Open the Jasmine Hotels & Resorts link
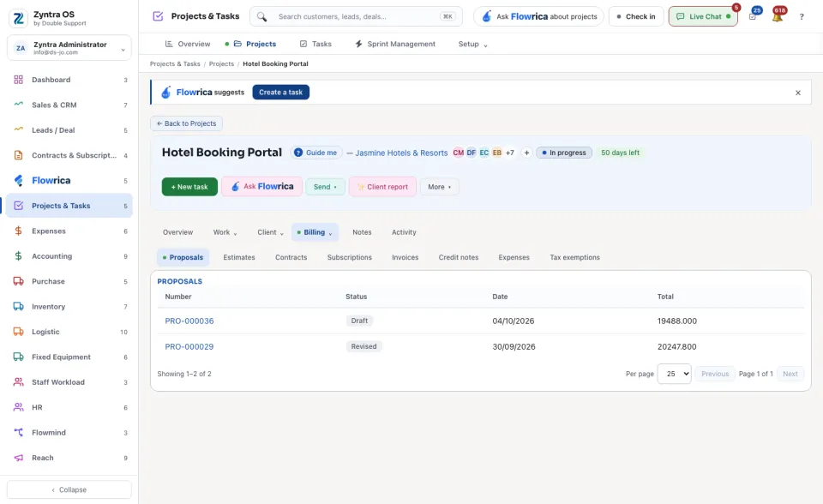The width and height of the screenshot is (823, 504). coord(401,153)
